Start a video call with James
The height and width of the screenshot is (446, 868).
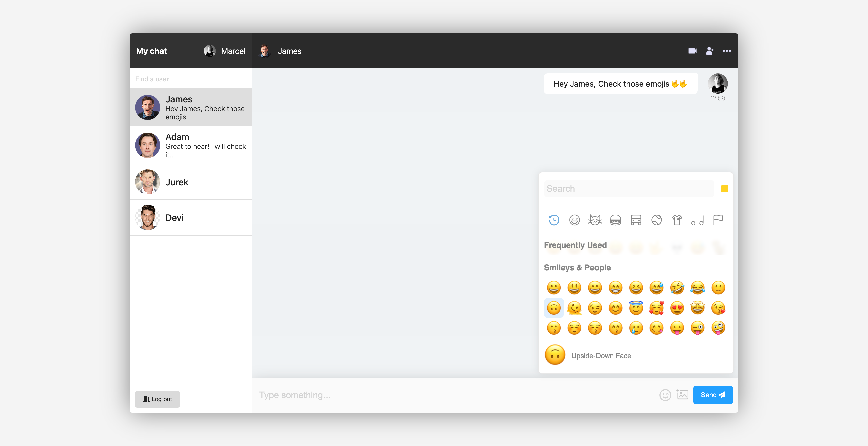tap(693, 51)
